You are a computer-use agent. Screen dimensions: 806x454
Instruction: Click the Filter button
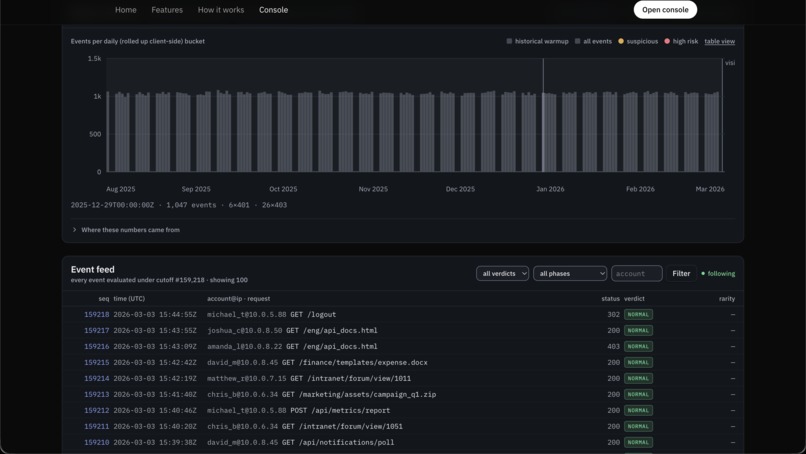point(681,274)
